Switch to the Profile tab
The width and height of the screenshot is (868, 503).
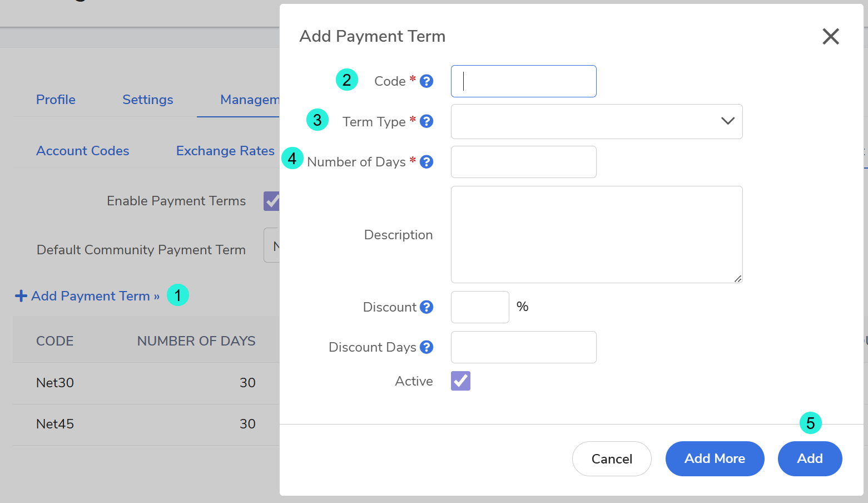56,100
